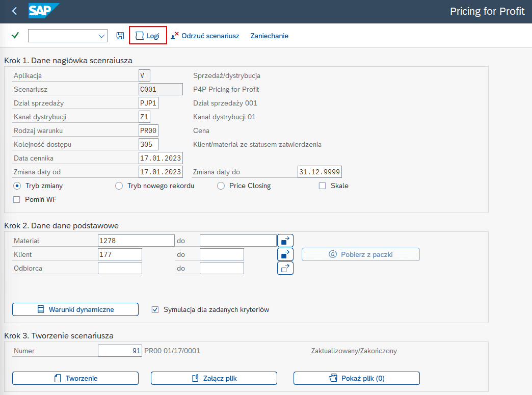Click the status text Zaktualizowany/Zakończony
The height and width of the screenshot is (395, 532).
tap(354, 351)
